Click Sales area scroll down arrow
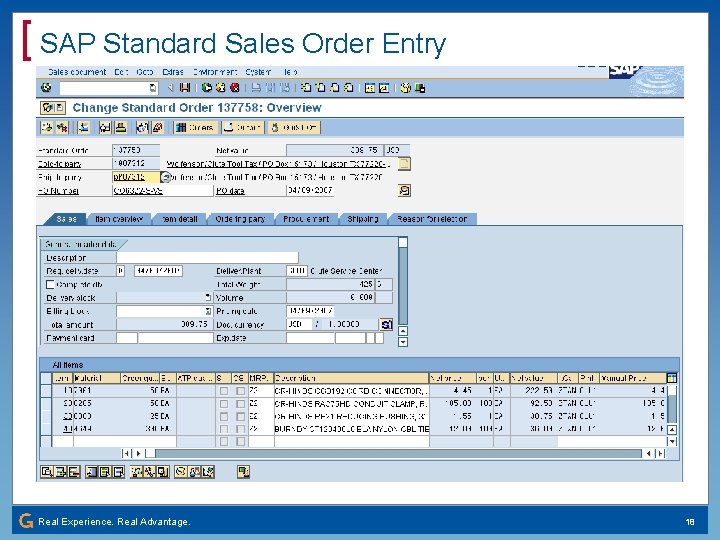The width and height of the screenshot is (720, 540). pos(403,342)
